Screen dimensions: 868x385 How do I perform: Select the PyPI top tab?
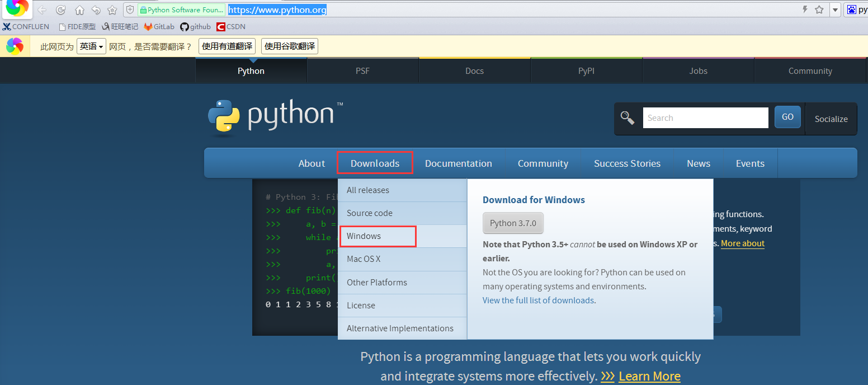click(587, 71)
